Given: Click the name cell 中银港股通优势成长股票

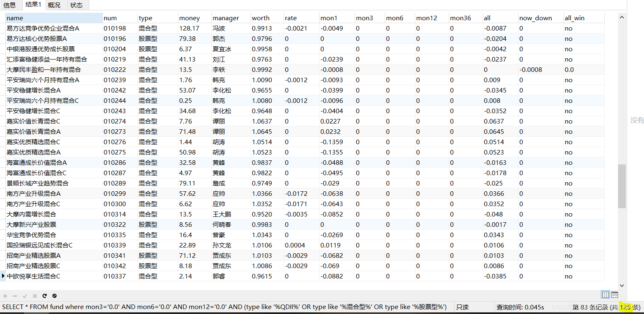Looking at the screenshot, I should 54,49.
